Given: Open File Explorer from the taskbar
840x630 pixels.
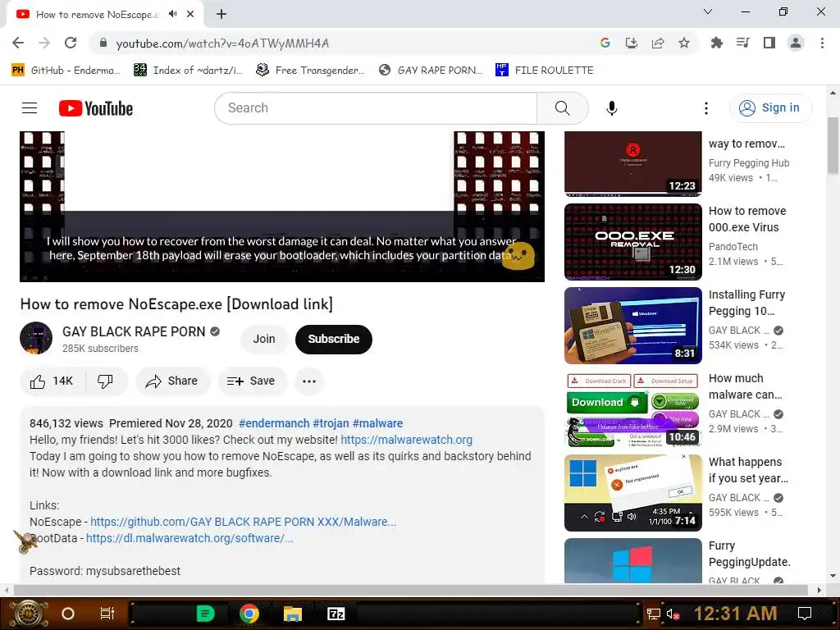Looking at the screenshot, I should click(293, 614).
